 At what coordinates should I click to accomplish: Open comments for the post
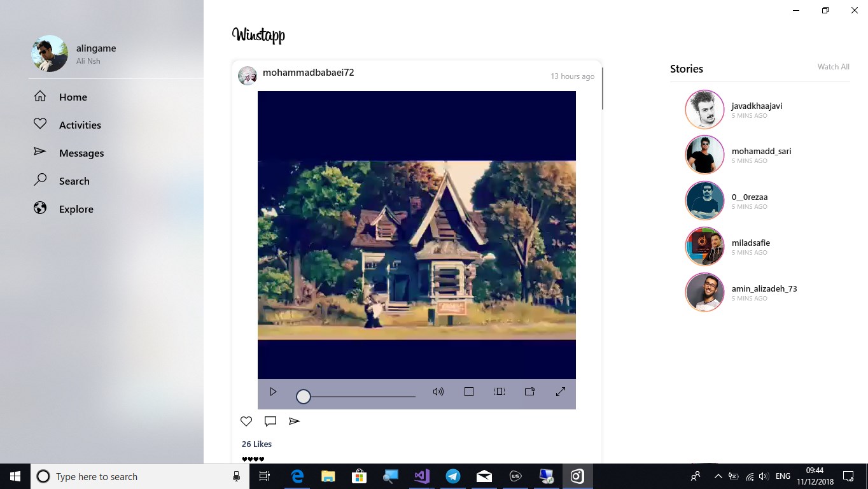270,421
